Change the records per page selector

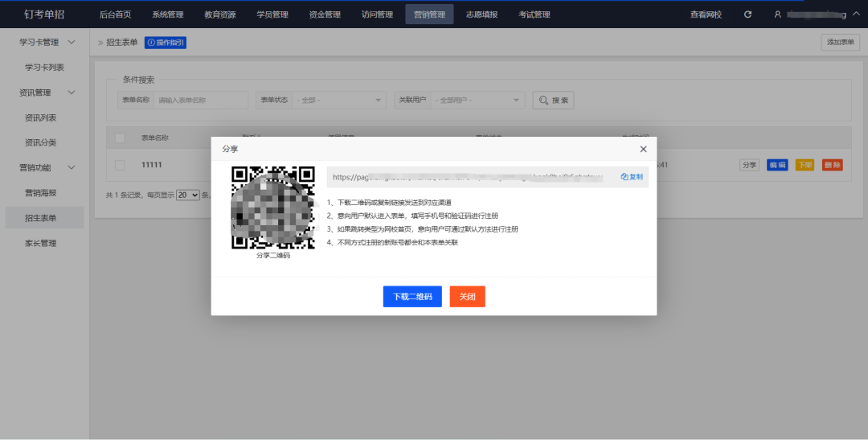[188, 195]
